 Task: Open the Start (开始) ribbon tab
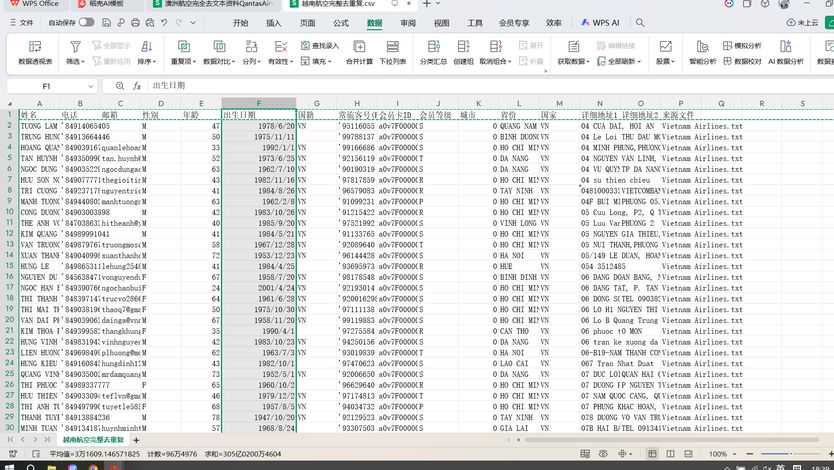[x=240, y=23]
